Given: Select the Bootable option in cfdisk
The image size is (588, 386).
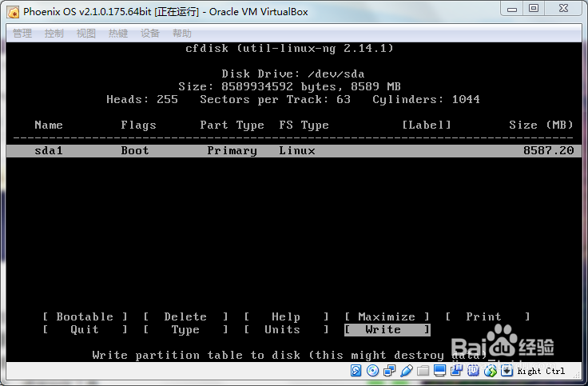Looking at the screenshot, I should pyautogui.click(x=85, y=316).
